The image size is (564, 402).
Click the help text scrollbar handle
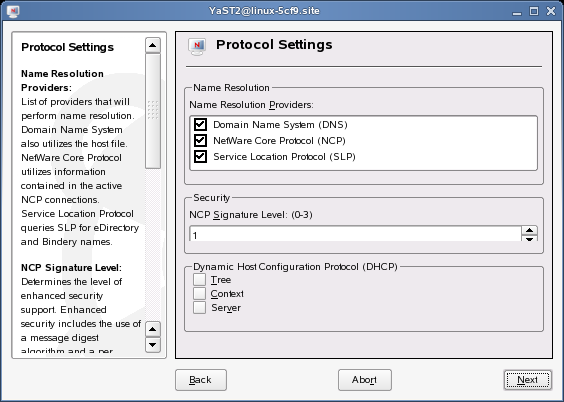(153, 111)
